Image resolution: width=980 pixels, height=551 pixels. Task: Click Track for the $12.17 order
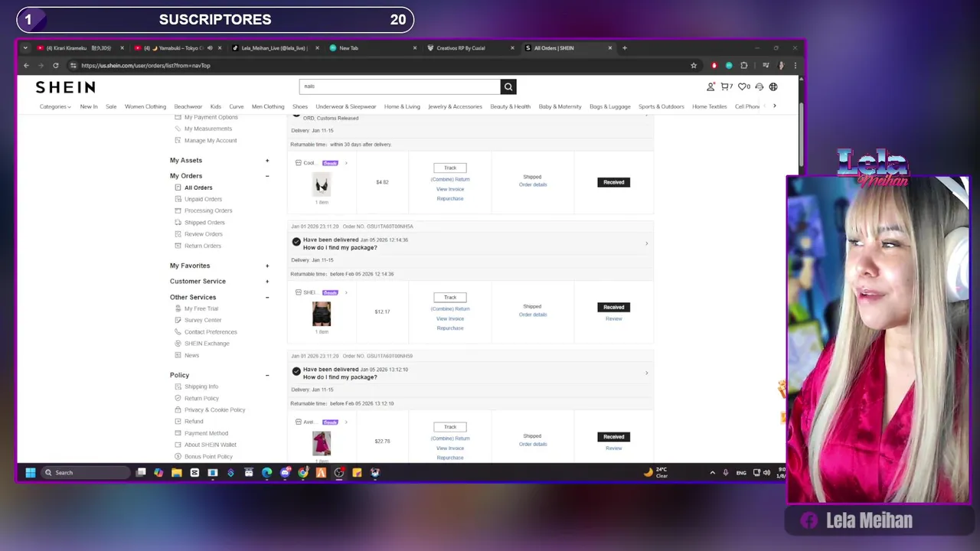(x=450, y=297)
